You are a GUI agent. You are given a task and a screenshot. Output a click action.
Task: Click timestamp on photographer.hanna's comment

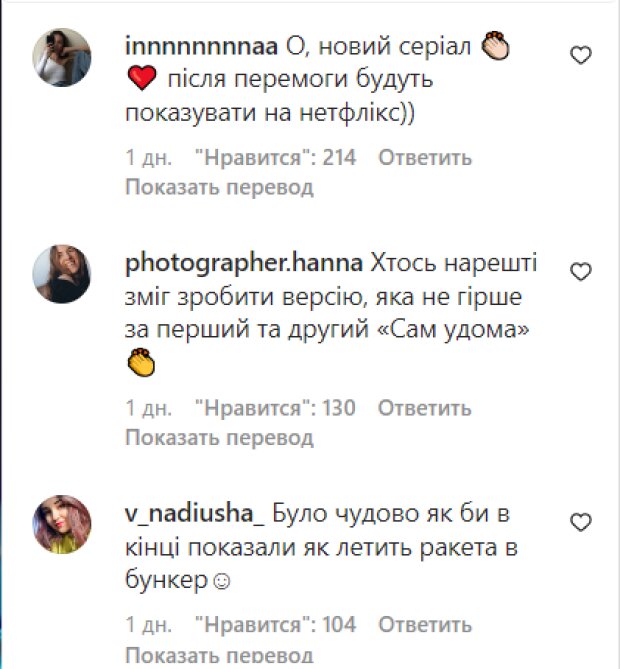coord(149,408)
